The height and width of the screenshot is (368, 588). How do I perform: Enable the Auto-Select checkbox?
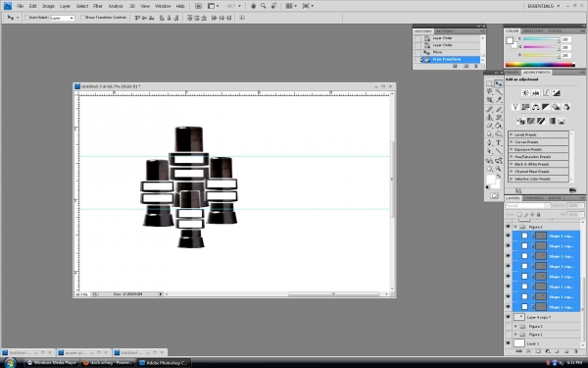(x=26, y=18)
